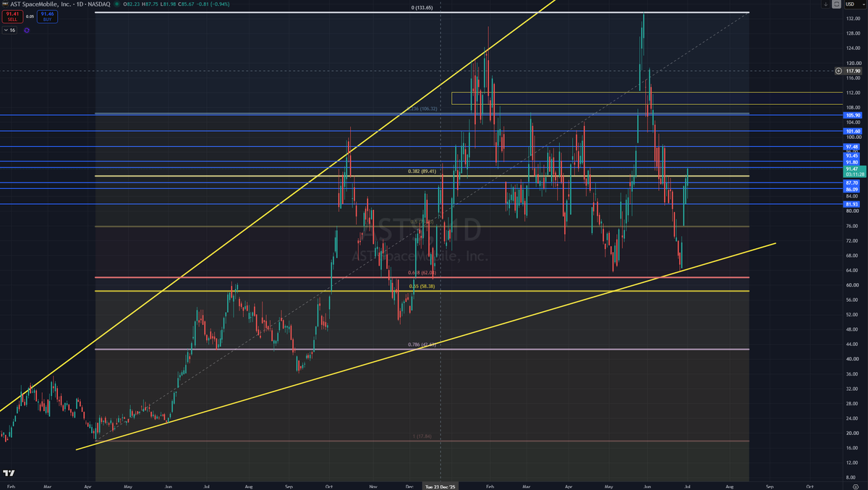The image size is (868, 490).
Task: Click the 44.00 price axis label
Action: tap(852, 344)
